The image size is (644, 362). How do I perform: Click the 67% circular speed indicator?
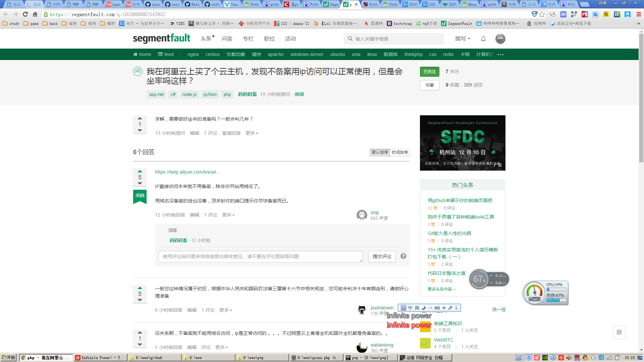click(x=479, y=279)
